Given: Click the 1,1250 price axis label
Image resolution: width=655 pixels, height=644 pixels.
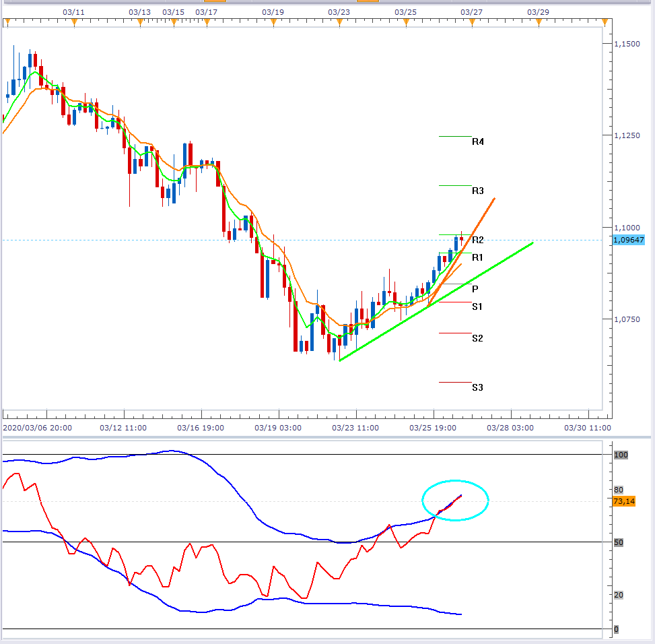Looking at the screenshot, I should coord(627,135).
